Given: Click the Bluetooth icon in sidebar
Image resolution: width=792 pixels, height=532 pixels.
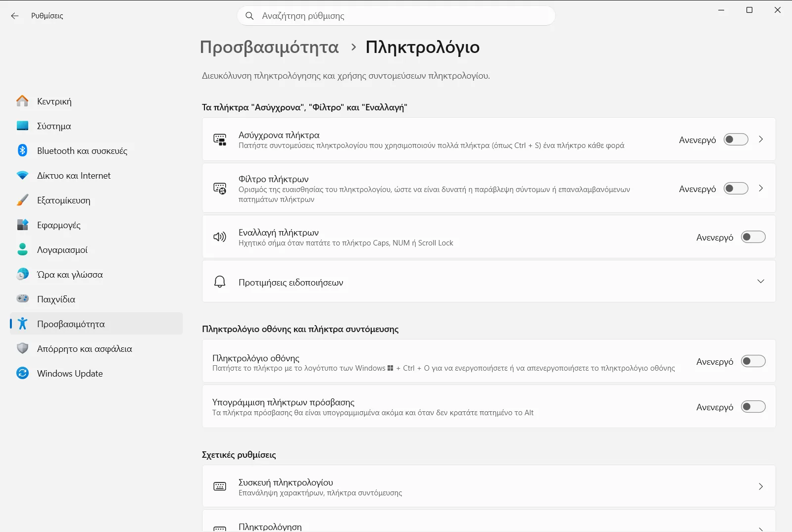Looking at the screenshot, I should [22, 150].
